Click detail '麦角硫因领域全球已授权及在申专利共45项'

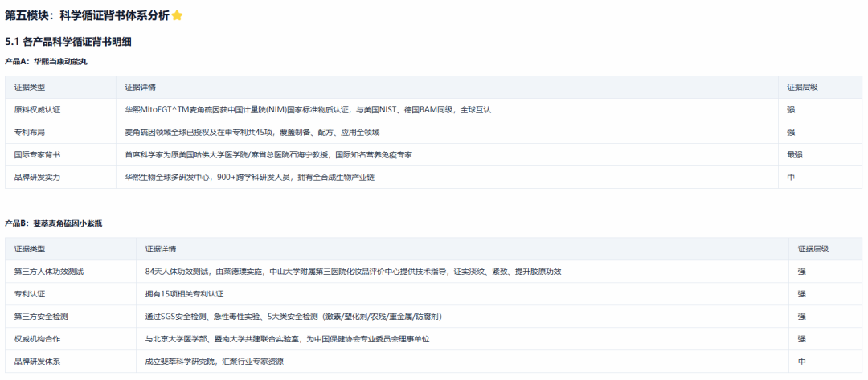(252, 133)
